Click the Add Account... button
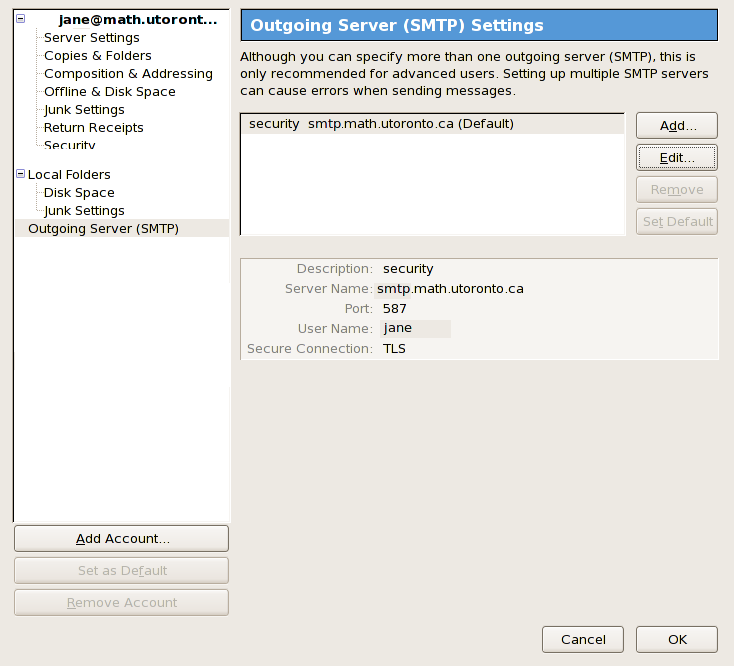Screen dimensions: 734x666 [122, 539]
